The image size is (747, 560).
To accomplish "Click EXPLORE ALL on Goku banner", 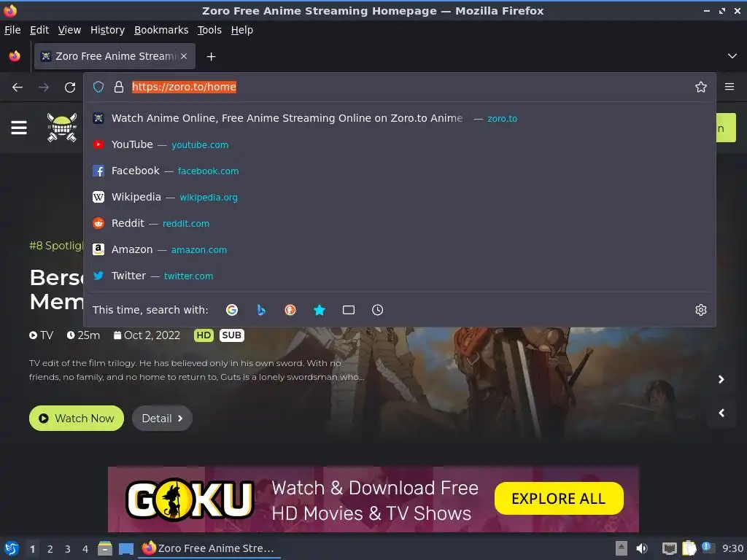I will click(558, 499).
